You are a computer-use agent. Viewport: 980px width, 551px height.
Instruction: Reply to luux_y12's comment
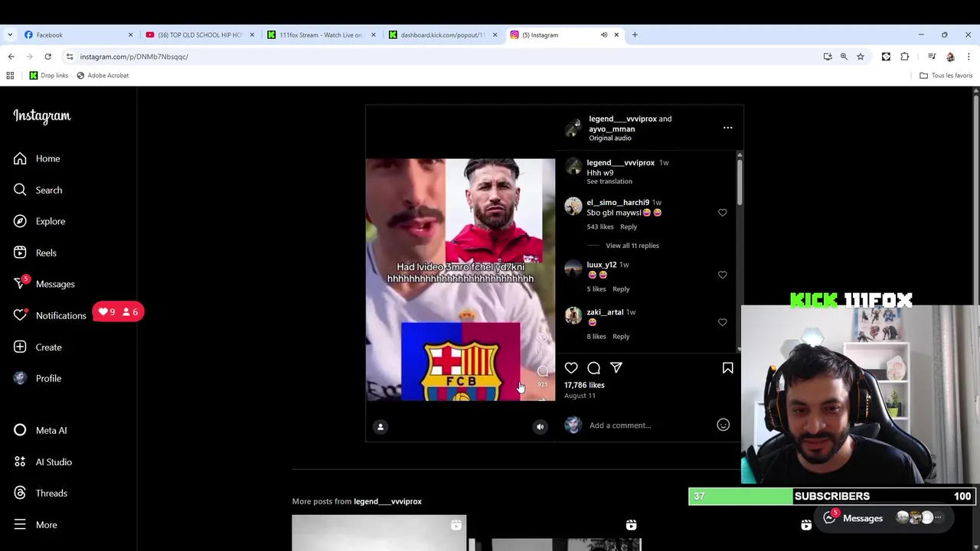[620, 289]
